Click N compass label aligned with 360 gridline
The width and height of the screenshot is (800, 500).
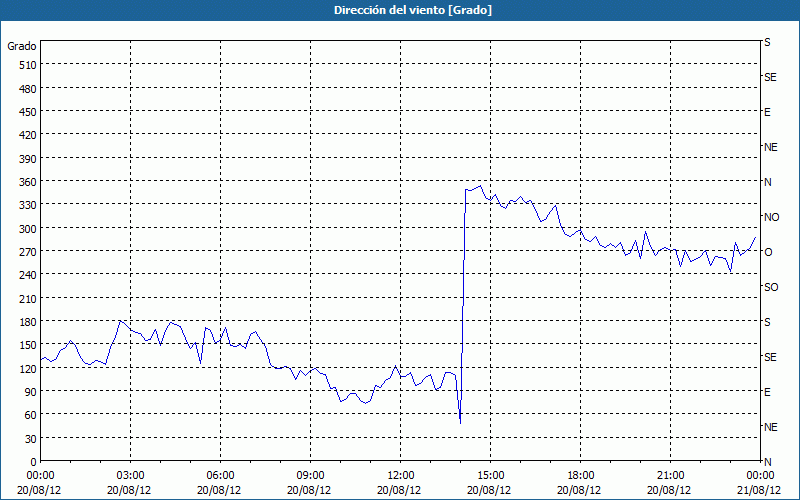click(767, 182)
